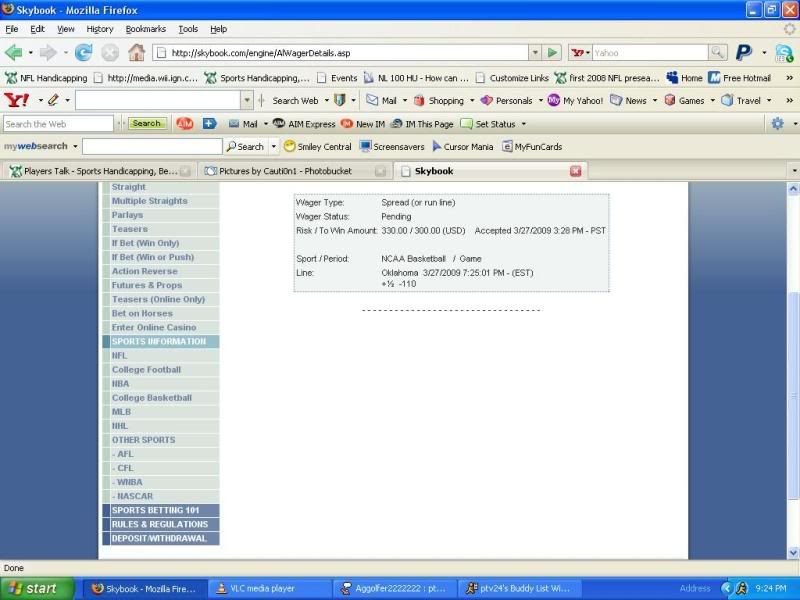The width and height of the screenshot is (800, 600).
Task: Open the Bookmarks menu
Action: click(x=145, y=29)
